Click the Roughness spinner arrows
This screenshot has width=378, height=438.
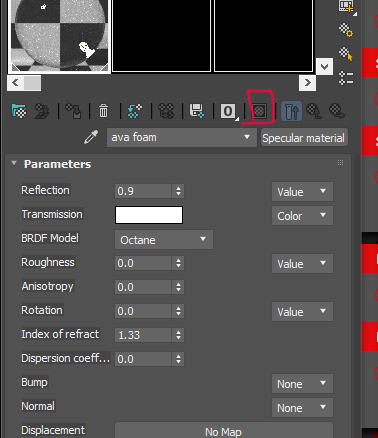[178, 263]
